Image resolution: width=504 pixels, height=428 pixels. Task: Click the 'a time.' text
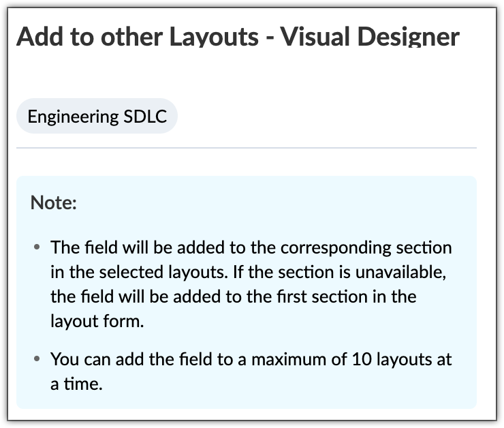[x=76, y=384]
